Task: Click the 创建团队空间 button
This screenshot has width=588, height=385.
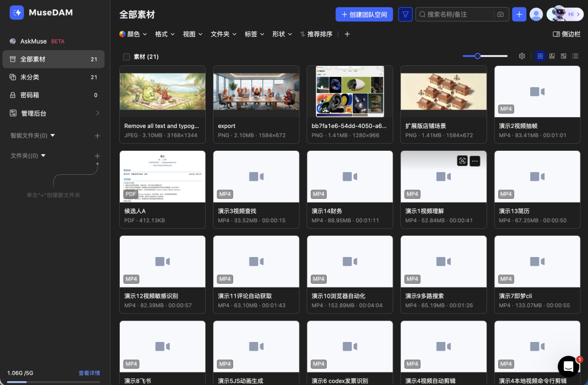Action: (364, 14)
